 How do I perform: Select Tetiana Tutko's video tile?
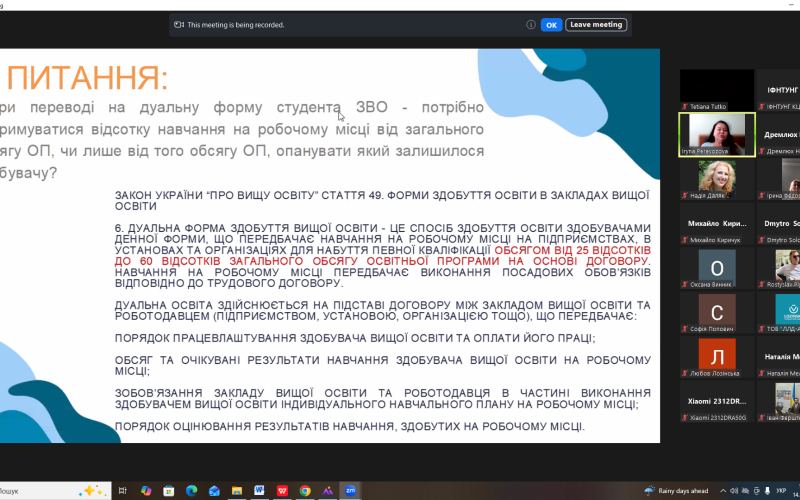tap(717, 90)
